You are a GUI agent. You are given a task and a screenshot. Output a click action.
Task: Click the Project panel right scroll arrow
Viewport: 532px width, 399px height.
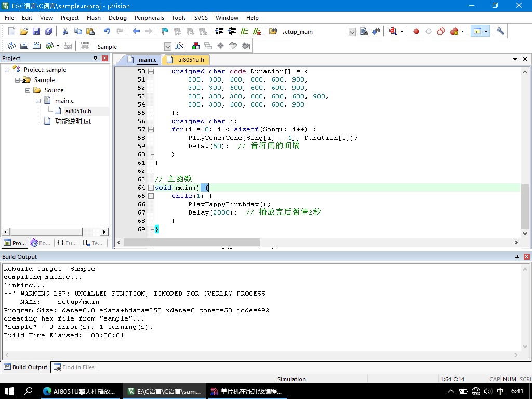[x=104, y=232]
